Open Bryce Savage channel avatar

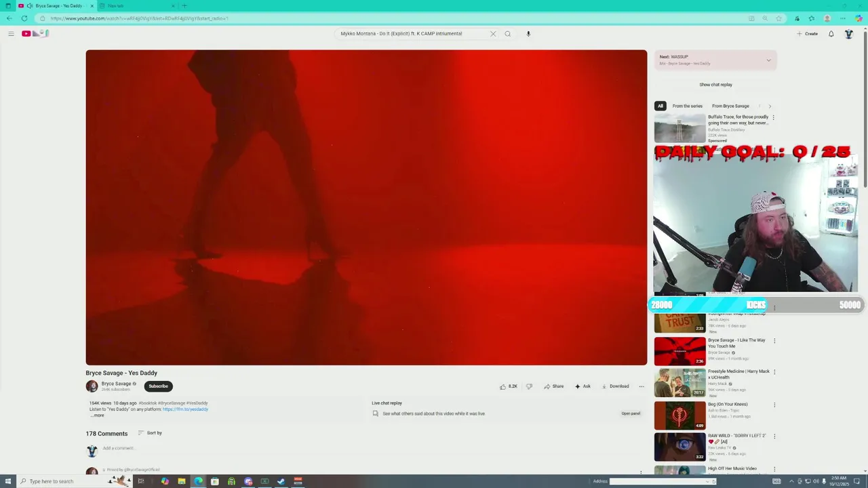coord(92,386)
